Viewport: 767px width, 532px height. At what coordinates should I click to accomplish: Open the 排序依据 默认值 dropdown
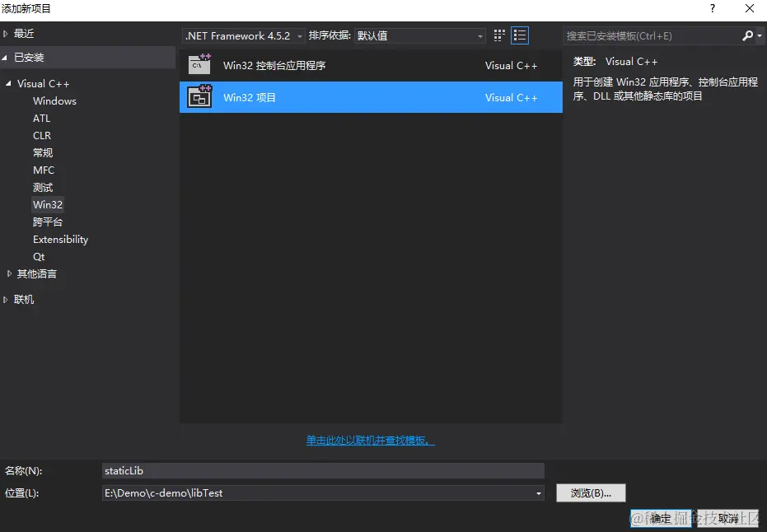pos(419,35)
